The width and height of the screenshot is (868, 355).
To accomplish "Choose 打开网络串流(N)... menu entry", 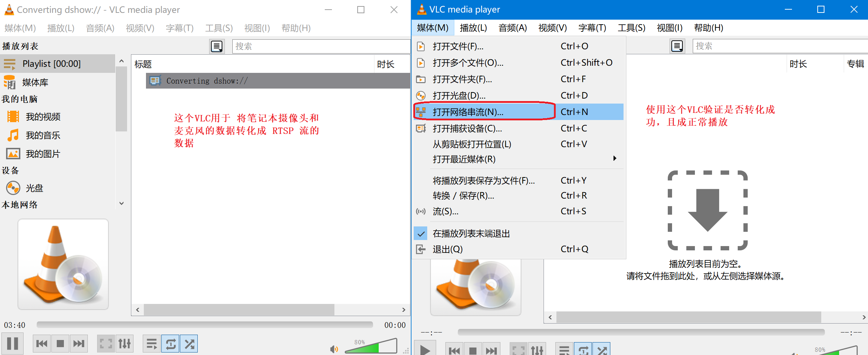I will pyautogui.click(x=519, y=112).
